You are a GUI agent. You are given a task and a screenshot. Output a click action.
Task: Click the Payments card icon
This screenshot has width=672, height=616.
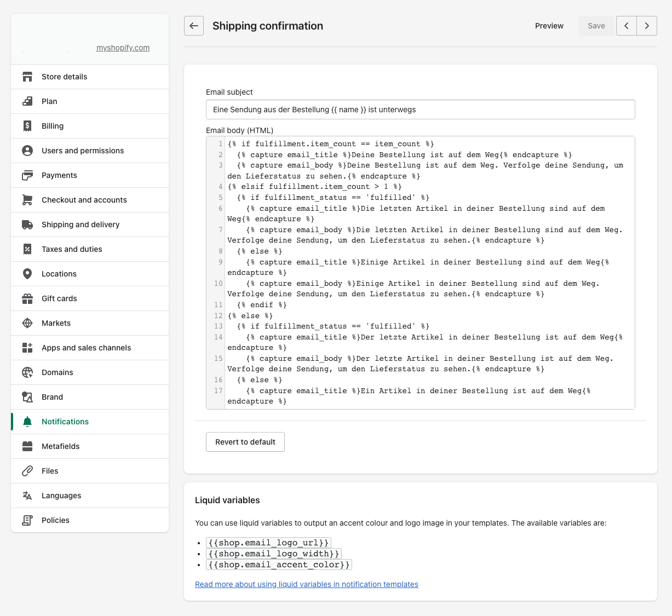point(27,175)
